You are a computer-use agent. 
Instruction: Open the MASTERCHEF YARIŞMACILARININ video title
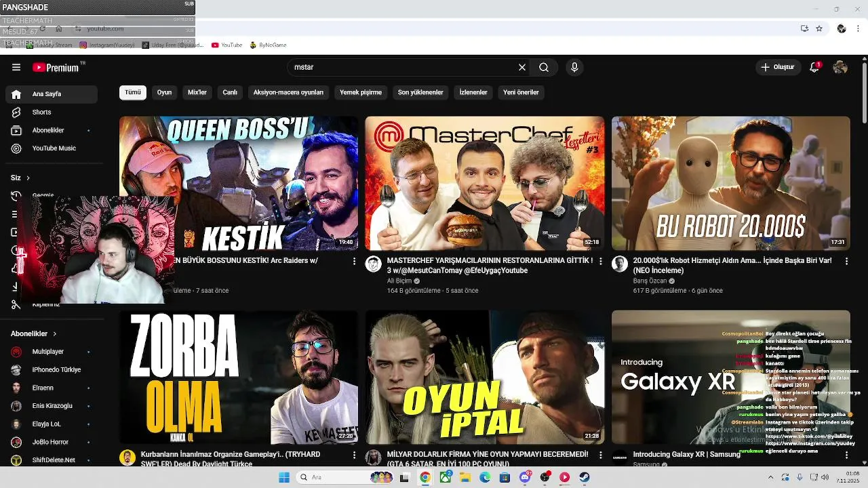pos(490,265)
